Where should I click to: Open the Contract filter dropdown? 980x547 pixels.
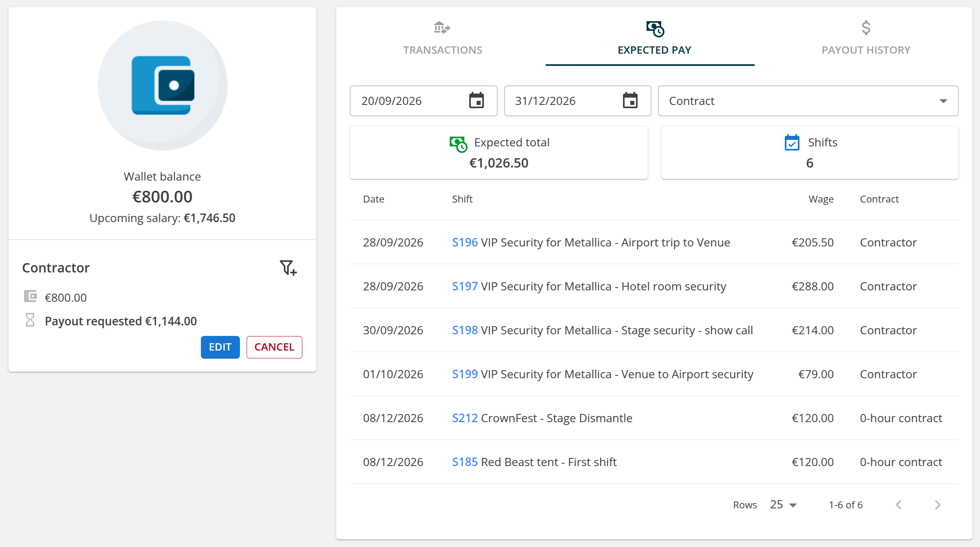(x=808, y=101)
